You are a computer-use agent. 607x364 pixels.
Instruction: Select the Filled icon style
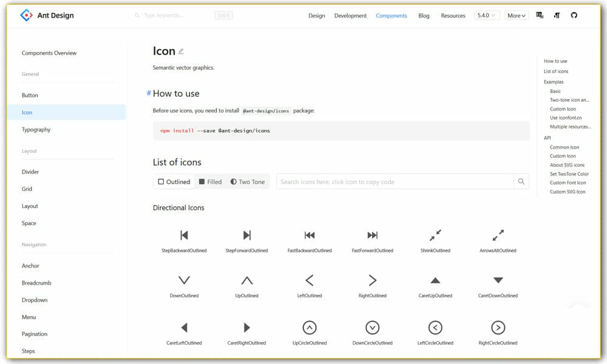pos(210,181)
